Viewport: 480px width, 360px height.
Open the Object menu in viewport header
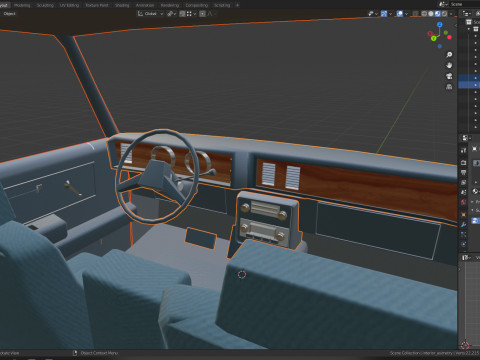pos(10,14)
